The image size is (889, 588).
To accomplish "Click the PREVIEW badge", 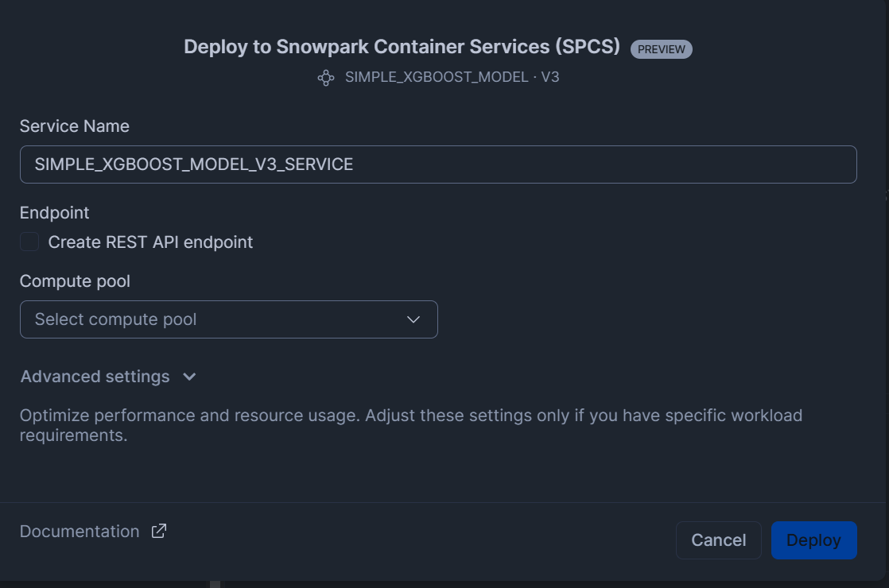I will click(x=661, y=49).
